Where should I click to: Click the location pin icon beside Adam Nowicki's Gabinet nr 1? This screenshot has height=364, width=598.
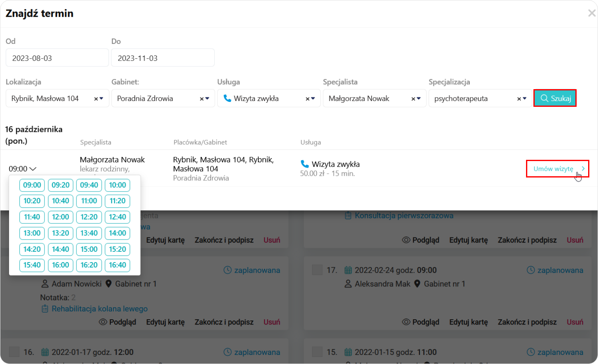point(109,283)
